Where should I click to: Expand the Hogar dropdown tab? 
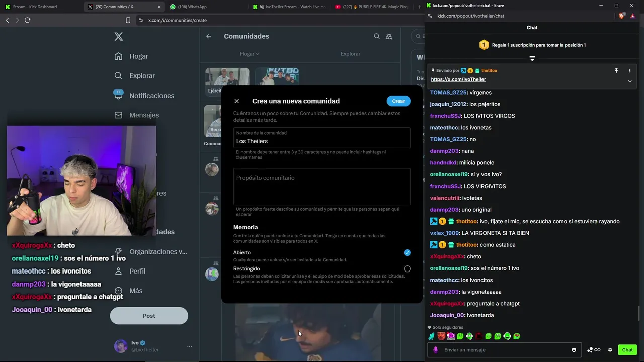point(250,54)
